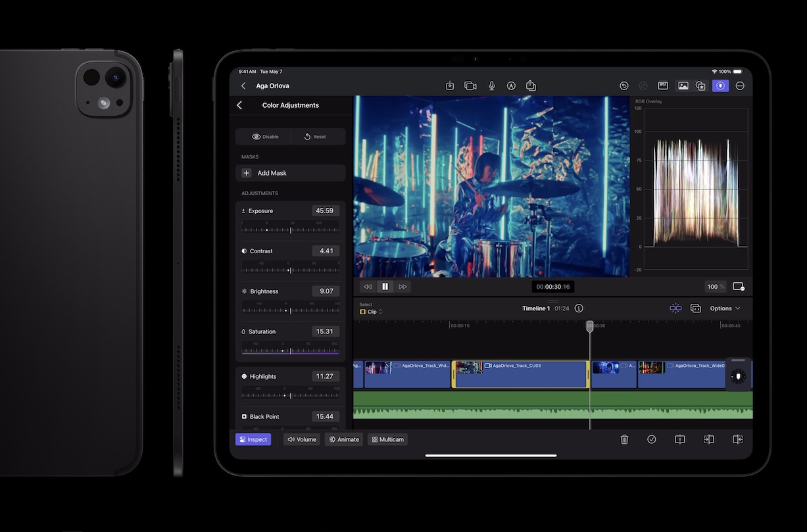Image resolution: width=807 pixels, height=532 pixels.
Task: Open the Options dropdown above the timeline
Action: click(723, 308)
